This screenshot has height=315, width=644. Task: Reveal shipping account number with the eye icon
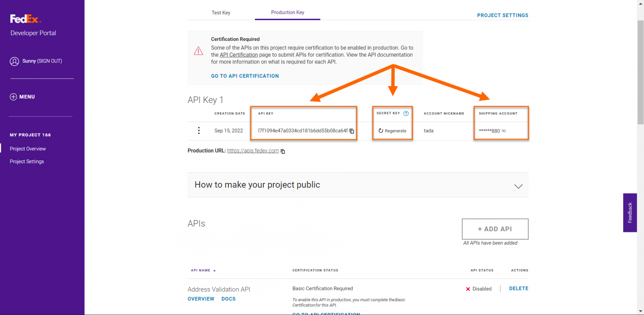[504, 131]
